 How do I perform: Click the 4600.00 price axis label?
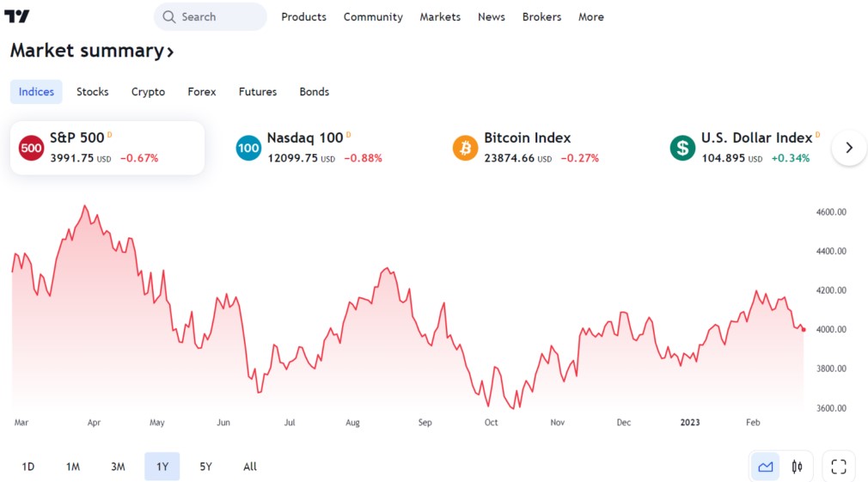pos(831,212)
